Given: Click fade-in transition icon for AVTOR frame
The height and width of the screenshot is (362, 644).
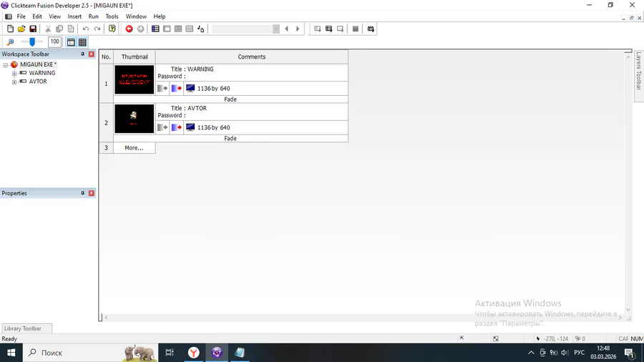Looking at the screenshot, I should 162,127.
